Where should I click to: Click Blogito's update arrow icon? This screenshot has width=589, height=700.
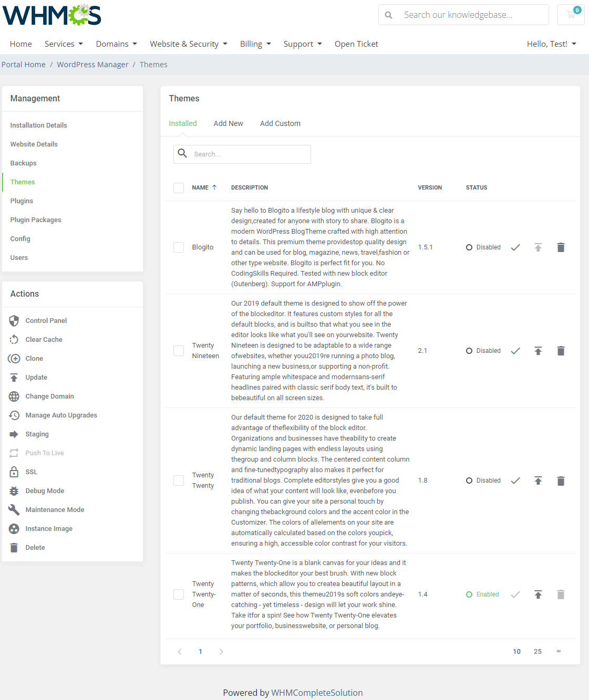click(x=538, y=247)
